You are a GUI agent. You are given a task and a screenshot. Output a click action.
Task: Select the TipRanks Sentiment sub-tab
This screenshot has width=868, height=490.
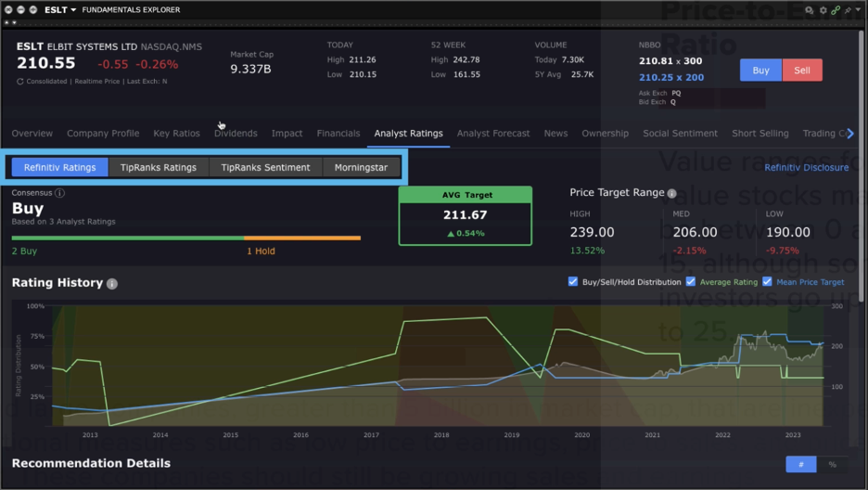coord(265,168)
